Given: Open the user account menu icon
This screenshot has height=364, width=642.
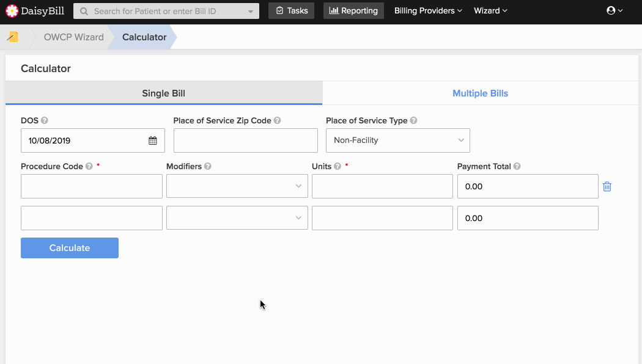Looking at the screenshot, I should click(x=614, y=10).
